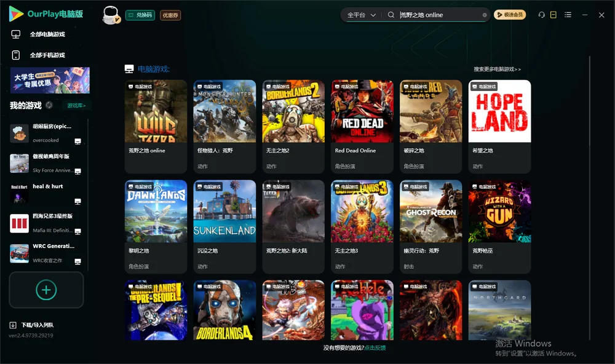Click the OurPlay电脑版 logo
The width and height of the screenshot is (615, 364).
[46, 14]
